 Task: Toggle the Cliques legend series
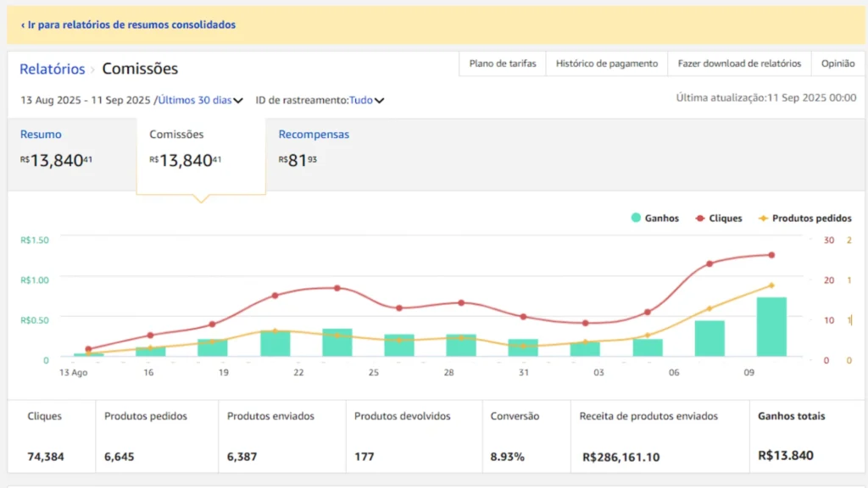click(719, 219)
